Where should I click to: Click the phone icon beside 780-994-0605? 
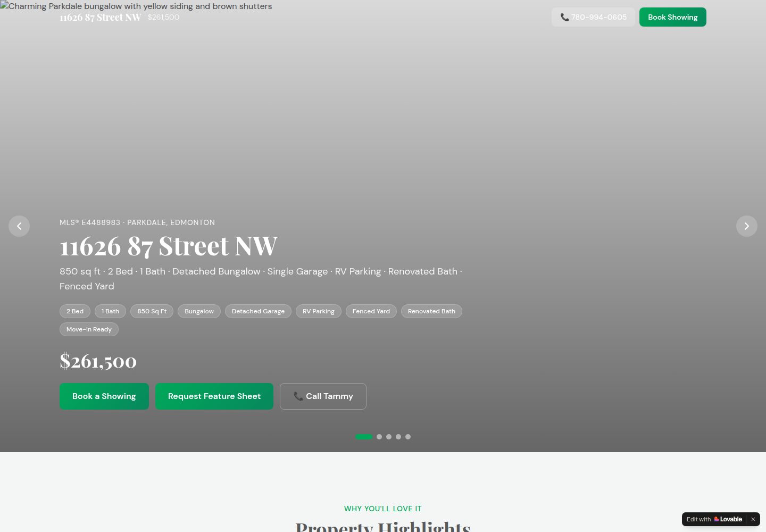click(x=565, y=17)
